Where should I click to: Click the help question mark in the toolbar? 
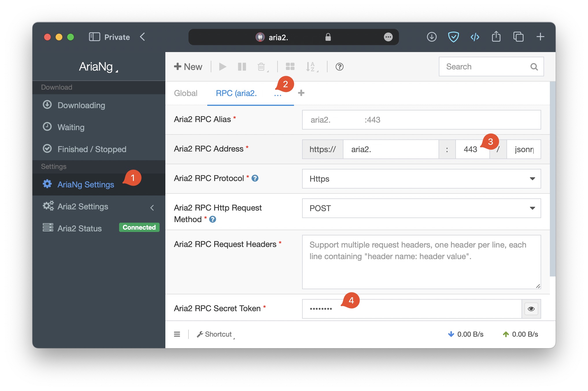pyautogui.click(x=339, y=67)
